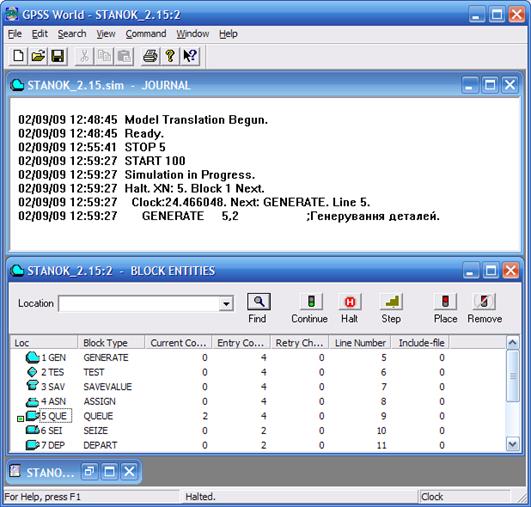
Task: Click the Paste toolbar icon
Action: [124, 56]
